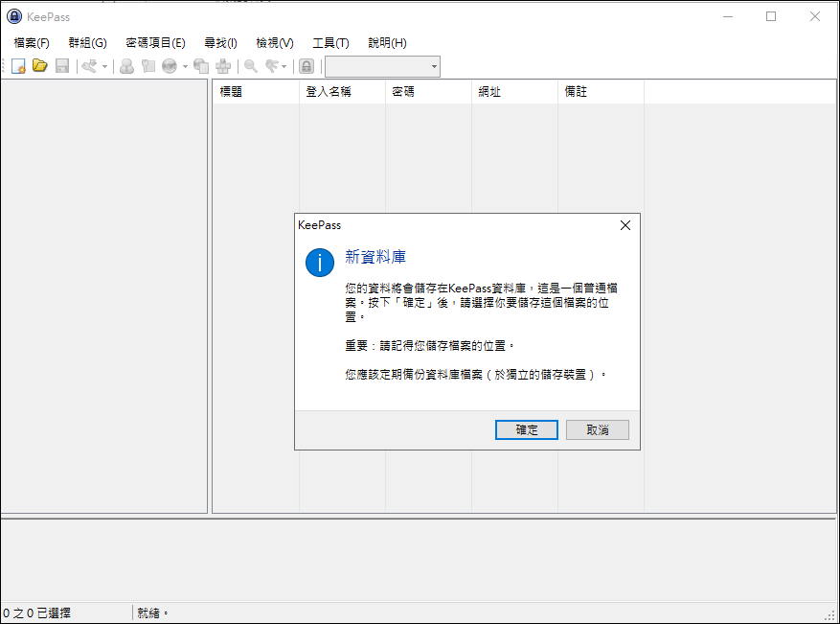Open the 工具(T) menu

tap(330, 43)
